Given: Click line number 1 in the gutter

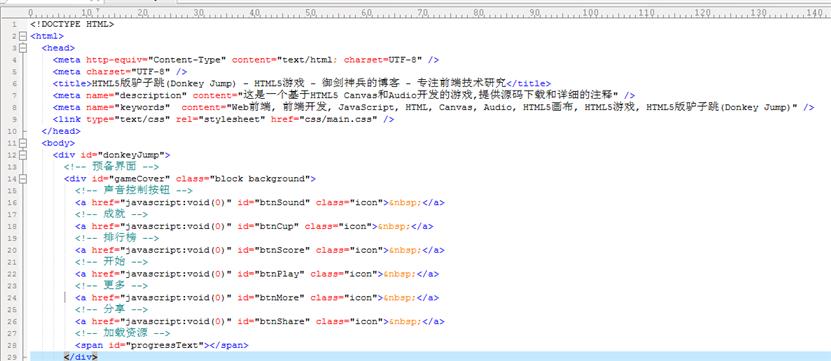Looking at the screenshot, I should (x=15, y=24).
